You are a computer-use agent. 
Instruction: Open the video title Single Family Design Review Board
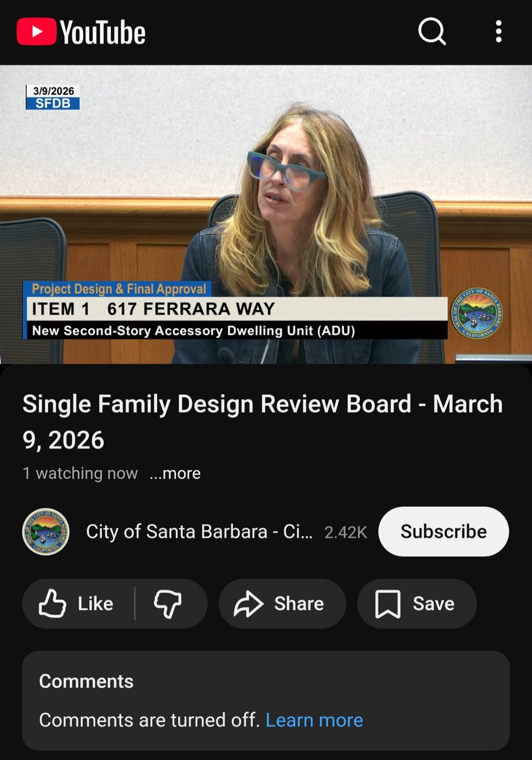tap(263, 422)
